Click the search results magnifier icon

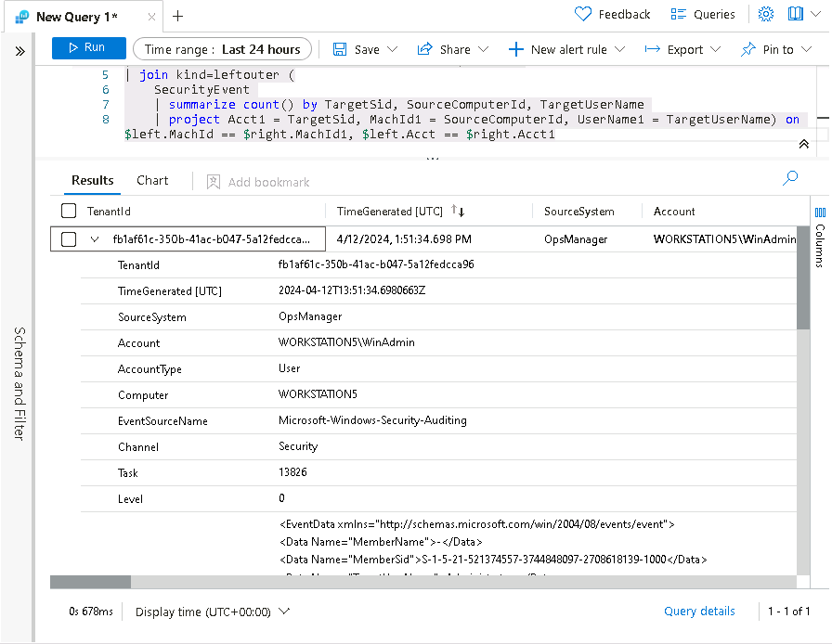pyautogui.click(x=790, y=178)
